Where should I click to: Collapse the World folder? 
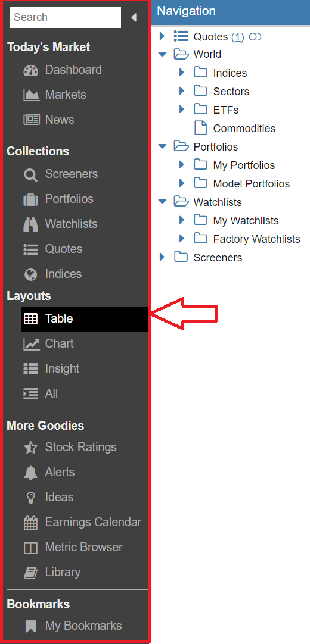pos(162,54)
